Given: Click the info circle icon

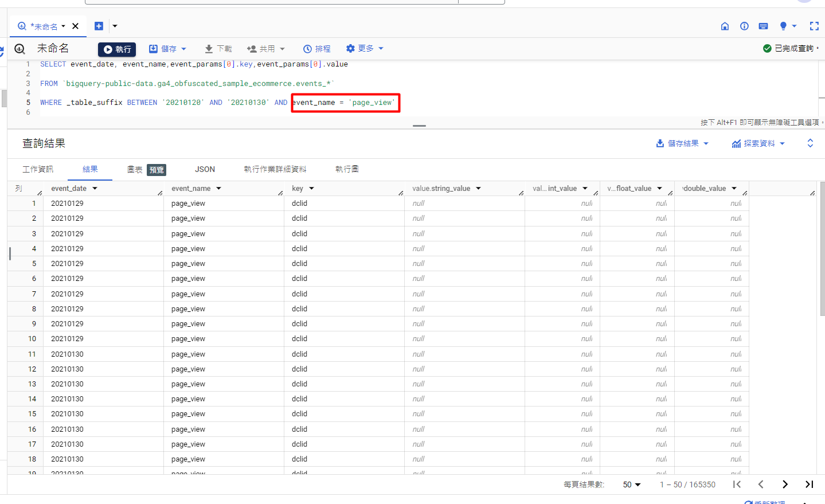Looking at the screenshot, I should [x=744, y=26].
